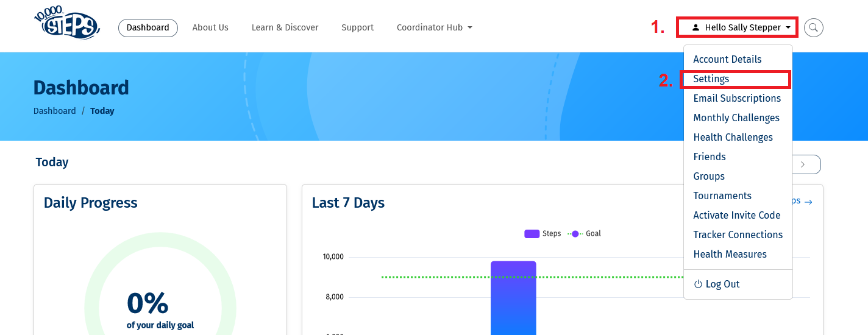
Task: Open the About Us page
Action: click(210, 27)
